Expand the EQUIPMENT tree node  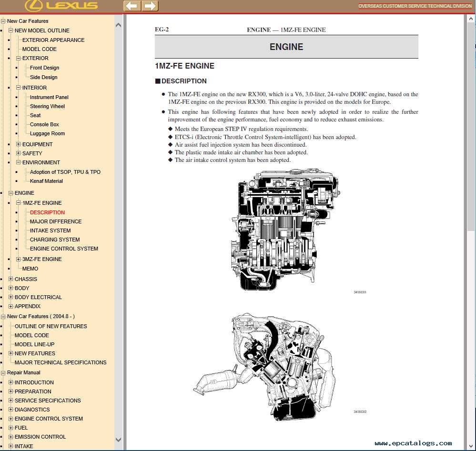18,144
